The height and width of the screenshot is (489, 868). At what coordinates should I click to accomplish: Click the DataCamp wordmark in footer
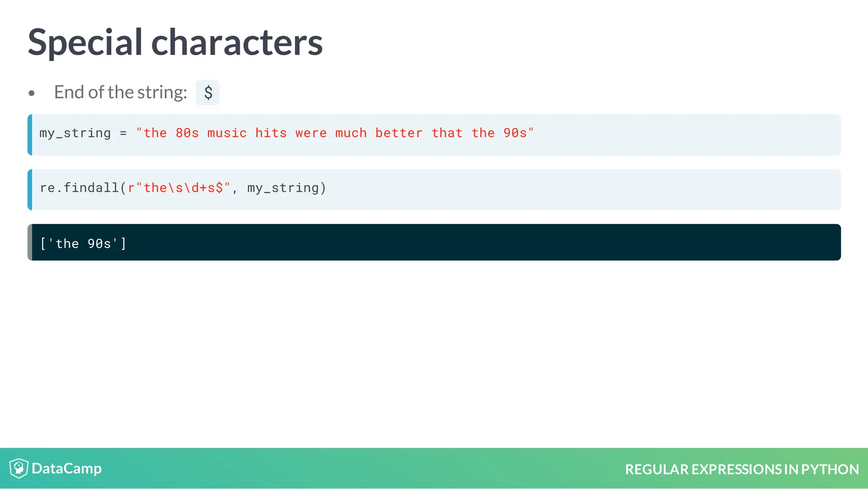point(67,469)
